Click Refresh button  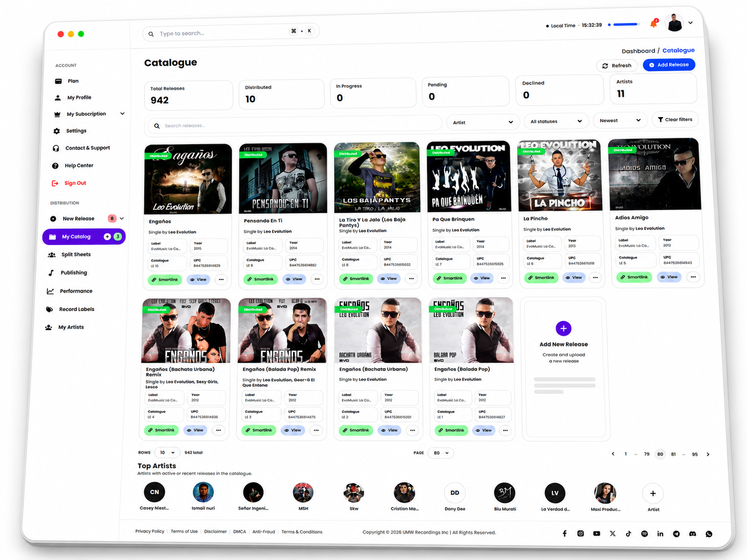pyautogui.click(x=617, y=65)
